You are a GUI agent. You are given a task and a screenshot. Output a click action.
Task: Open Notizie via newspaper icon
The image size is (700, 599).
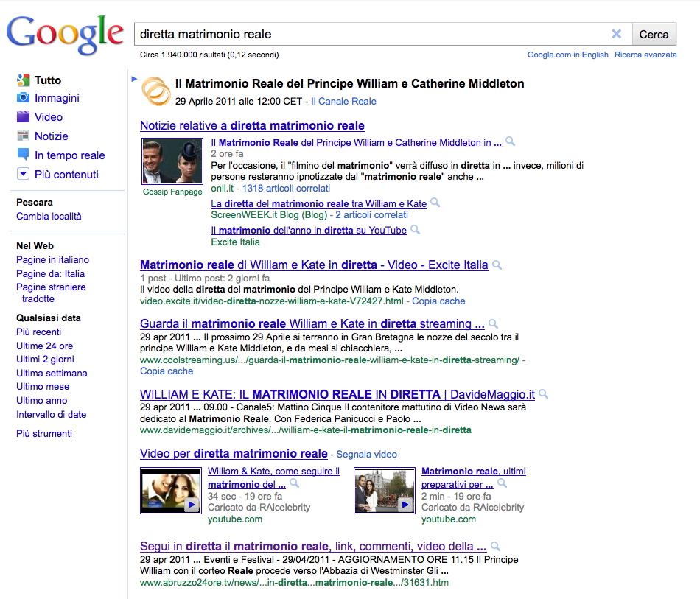24,136
